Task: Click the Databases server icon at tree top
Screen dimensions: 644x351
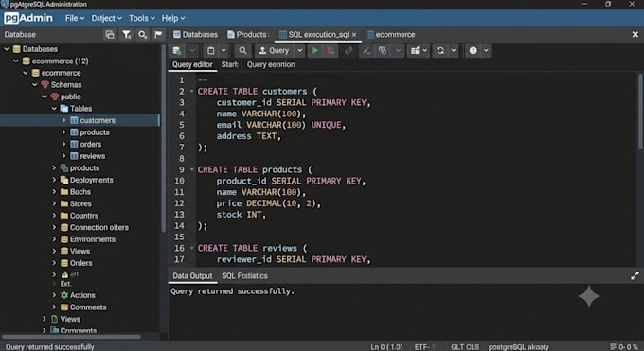Action: click(x=17, y=49)
